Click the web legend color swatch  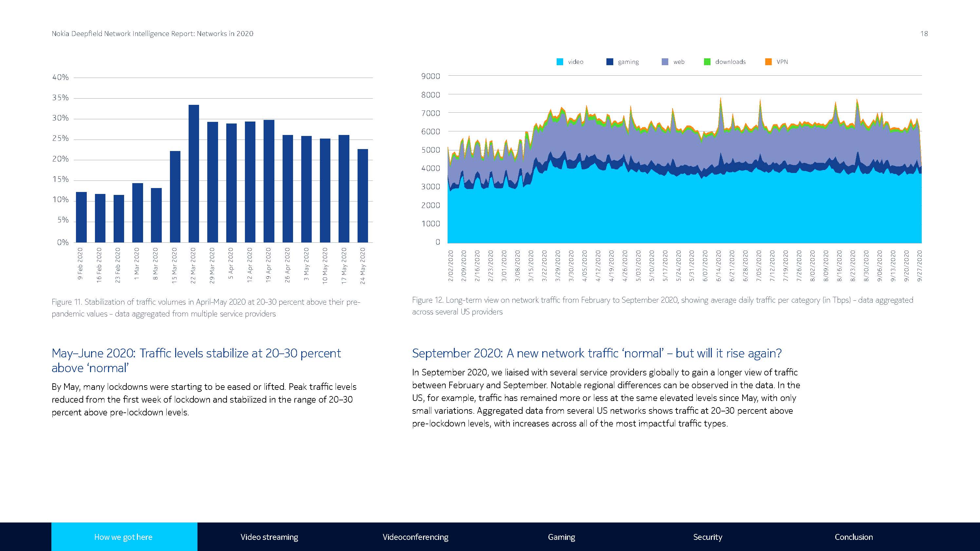click(x=665, y=62)
